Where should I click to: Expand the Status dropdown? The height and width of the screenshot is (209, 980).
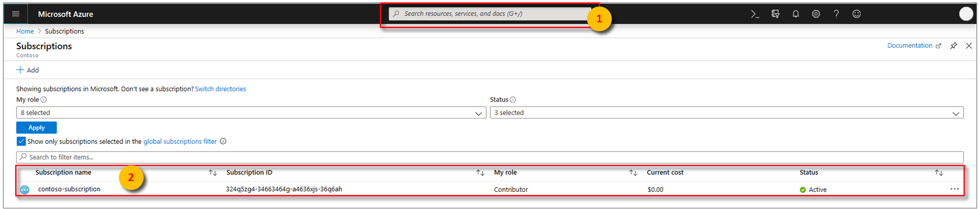coord(727,113)
